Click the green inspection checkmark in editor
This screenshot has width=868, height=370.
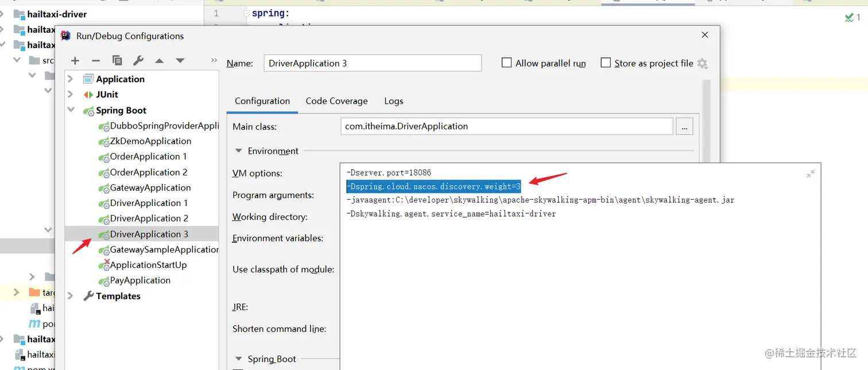click(849, 18)
